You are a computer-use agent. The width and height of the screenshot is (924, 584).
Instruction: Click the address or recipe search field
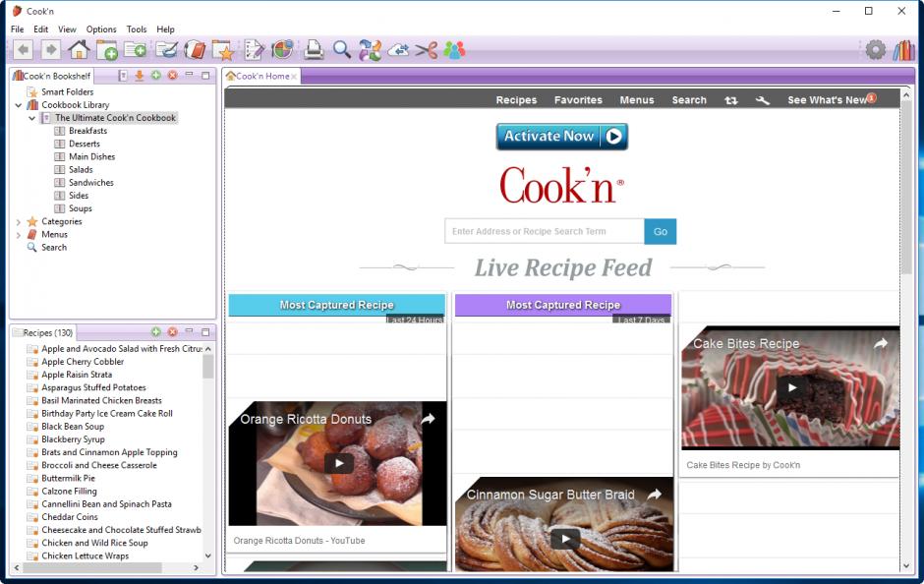click(x=544, y=231)
